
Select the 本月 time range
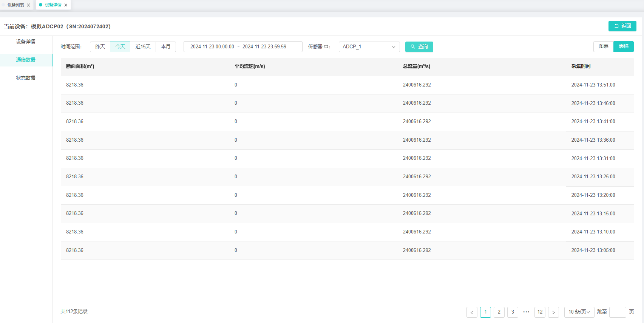click(x=165, y=47)
